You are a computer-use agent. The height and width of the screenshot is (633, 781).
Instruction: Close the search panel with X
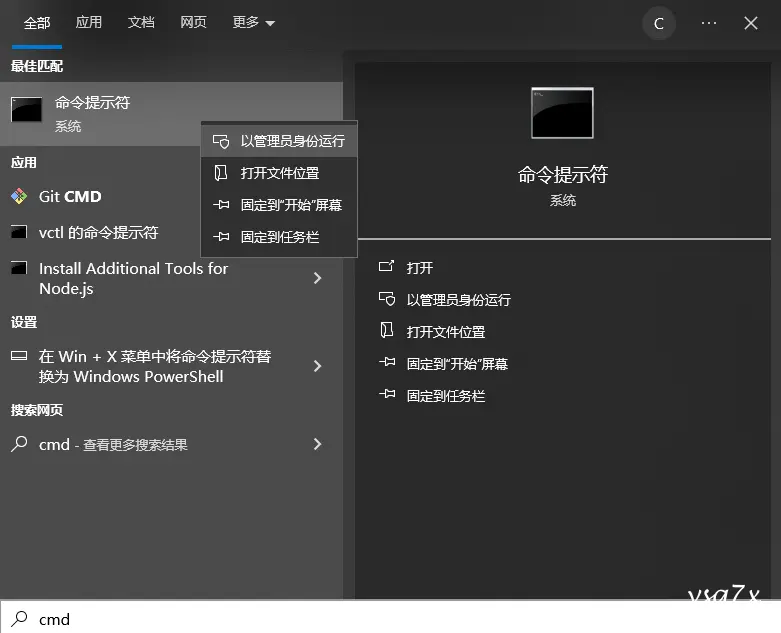751,23
